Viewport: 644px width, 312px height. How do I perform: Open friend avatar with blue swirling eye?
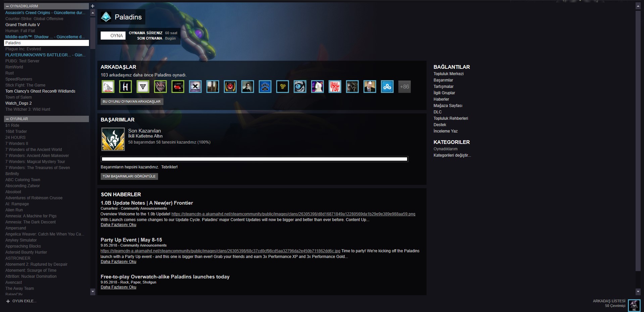[x=300, y=87]
